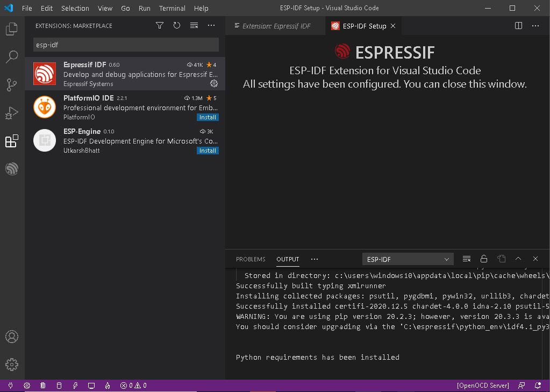Screen dimensions: 550x392
Task: Open feedback icon in status bar
Action: click(522, 386)
